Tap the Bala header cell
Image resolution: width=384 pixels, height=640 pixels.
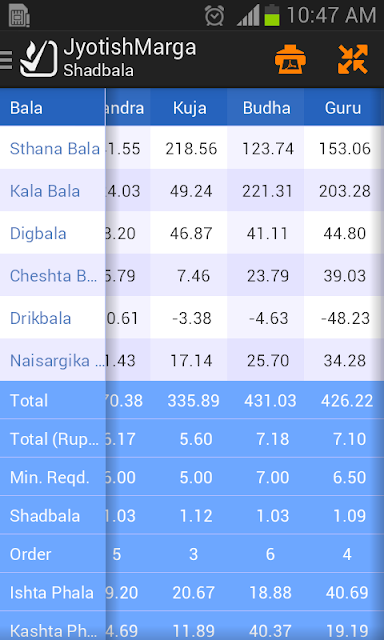click(53, 108)
